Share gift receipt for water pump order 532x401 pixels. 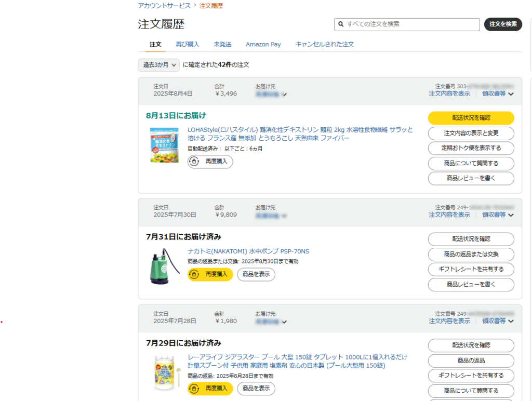click(471, 269)
